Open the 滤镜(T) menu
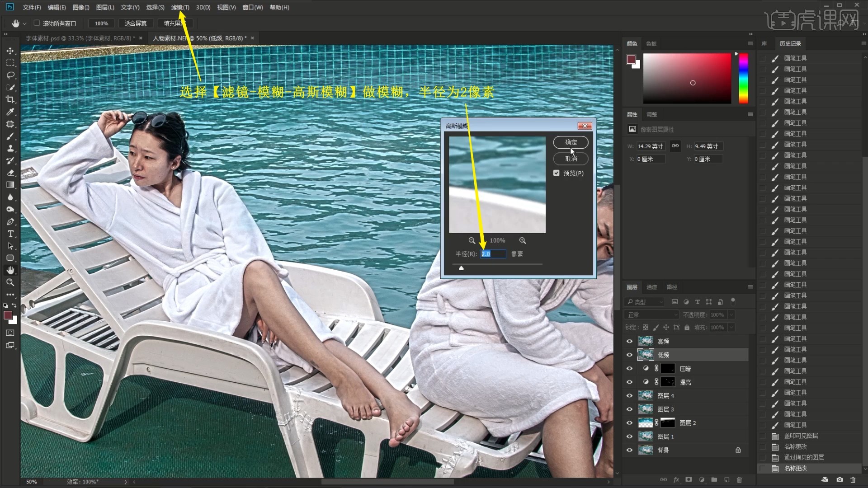 coord(179,7)
